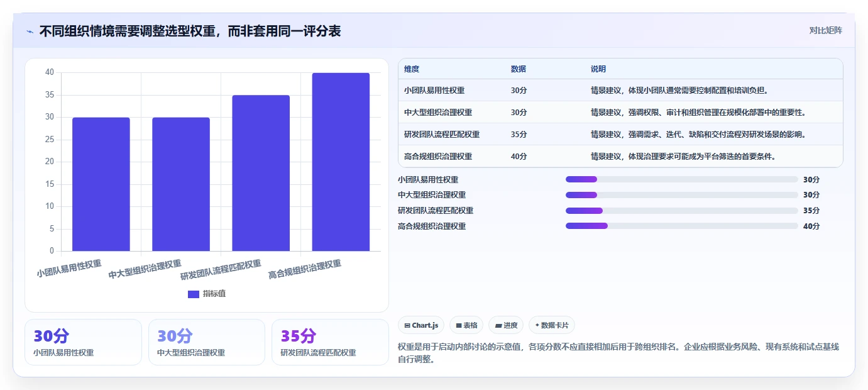Image resolution: width=868 pixels, height=390 pixels.
Task: Click x-axis label 高合规组织治理权重 under chart
Action: 305,270
